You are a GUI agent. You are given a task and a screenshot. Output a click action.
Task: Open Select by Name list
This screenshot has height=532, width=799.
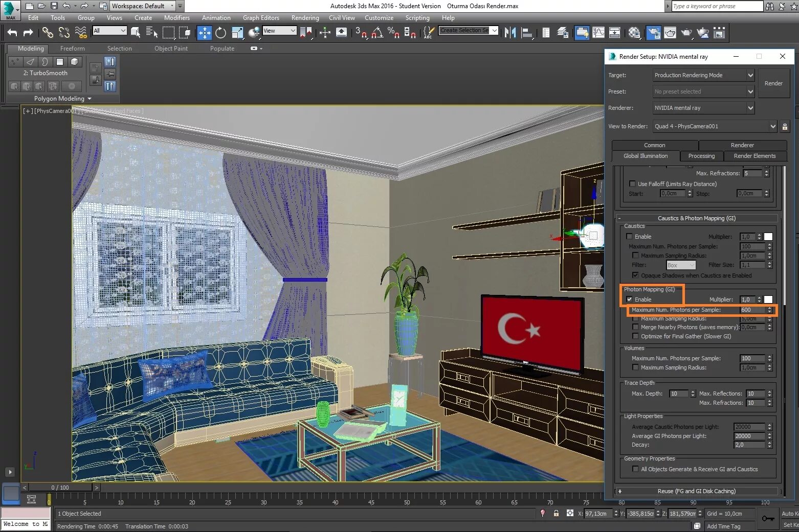point(152,33)
